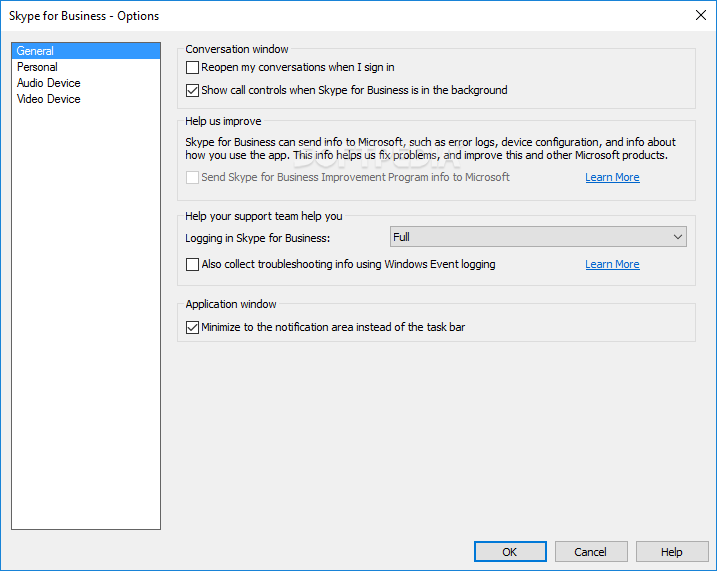Click the 'Application window' group heading
This screenshot has height=571, width=717.
pyautogui.click(x=231, y=304)
